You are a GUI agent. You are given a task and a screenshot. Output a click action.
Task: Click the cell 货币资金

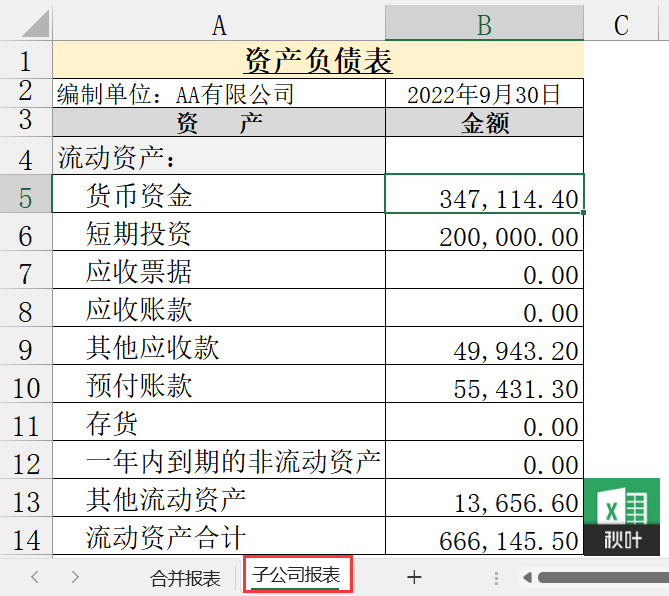[x=219, y=194]
